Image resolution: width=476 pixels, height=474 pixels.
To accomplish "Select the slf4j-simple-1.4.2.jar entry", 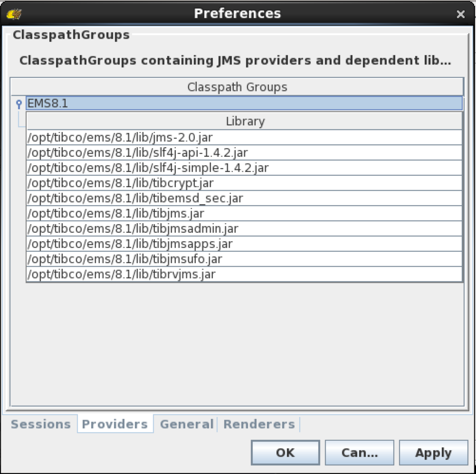I will [x=244, y=168].
